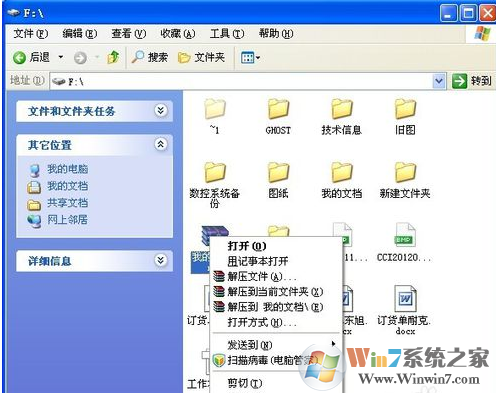The image size is (496, 393).
Task: Select the ~1 folder icon
Action: [215, 109]
